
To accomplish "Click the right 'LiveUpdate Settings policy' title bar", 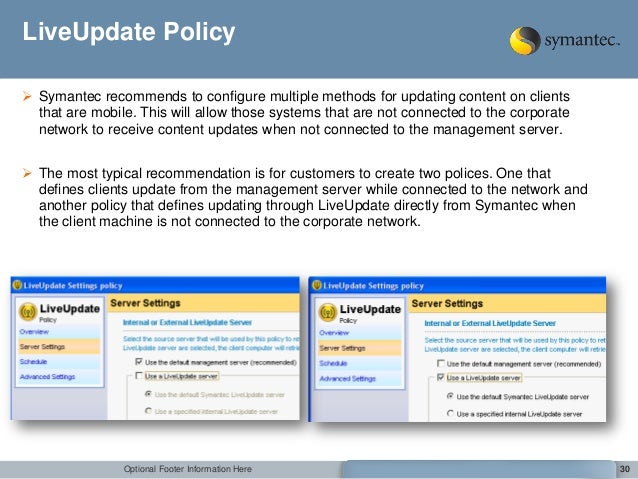I will [x=458, y=285].
